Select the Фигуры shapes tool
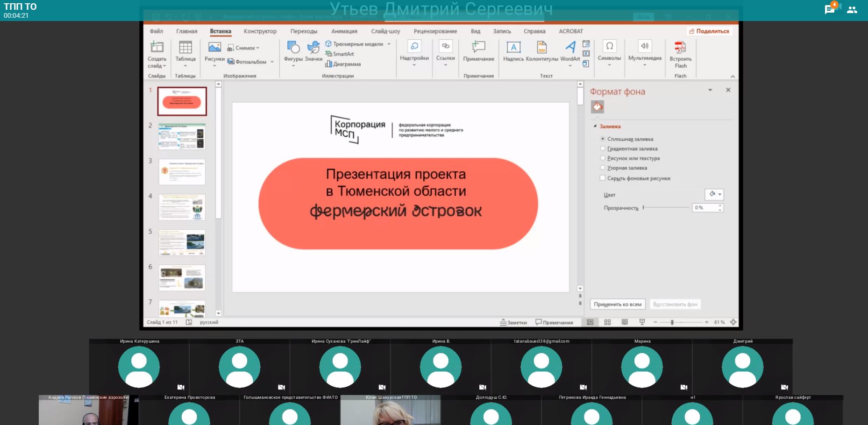Screen dimensions: 868x425 293,47
